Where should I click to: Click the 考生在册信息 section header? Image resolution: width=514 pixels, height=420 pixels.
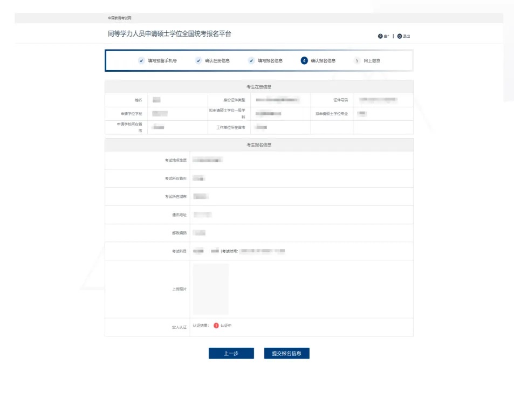tap(259, 87)
